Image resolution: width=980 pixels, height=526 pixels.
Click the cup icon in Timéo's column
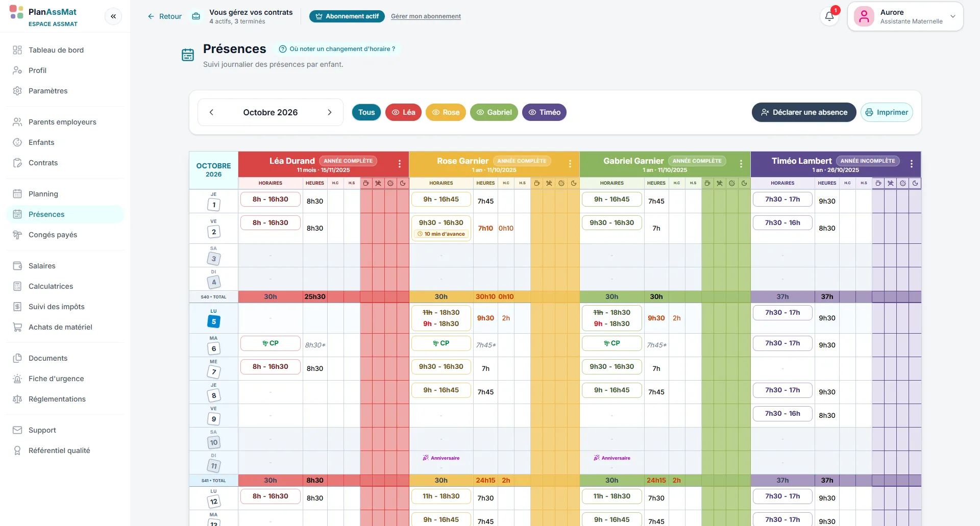pos(878,183)
